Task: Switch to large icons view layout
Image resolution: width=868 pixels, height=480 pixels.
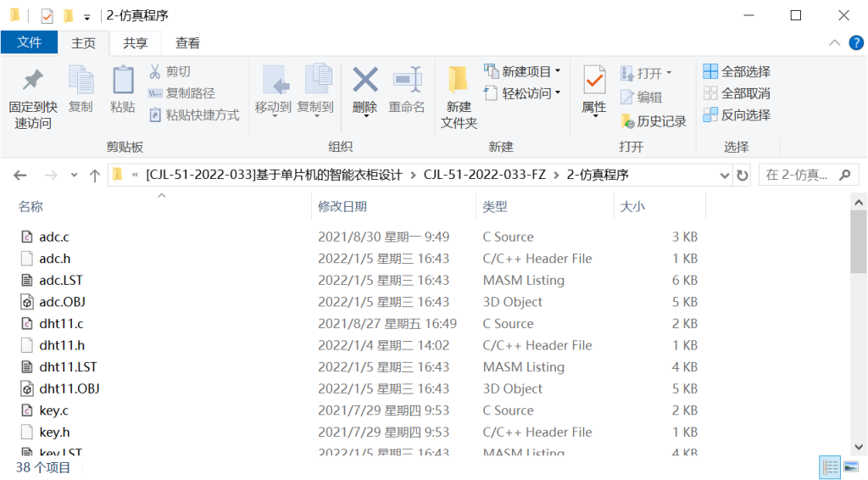Action: 851,467
